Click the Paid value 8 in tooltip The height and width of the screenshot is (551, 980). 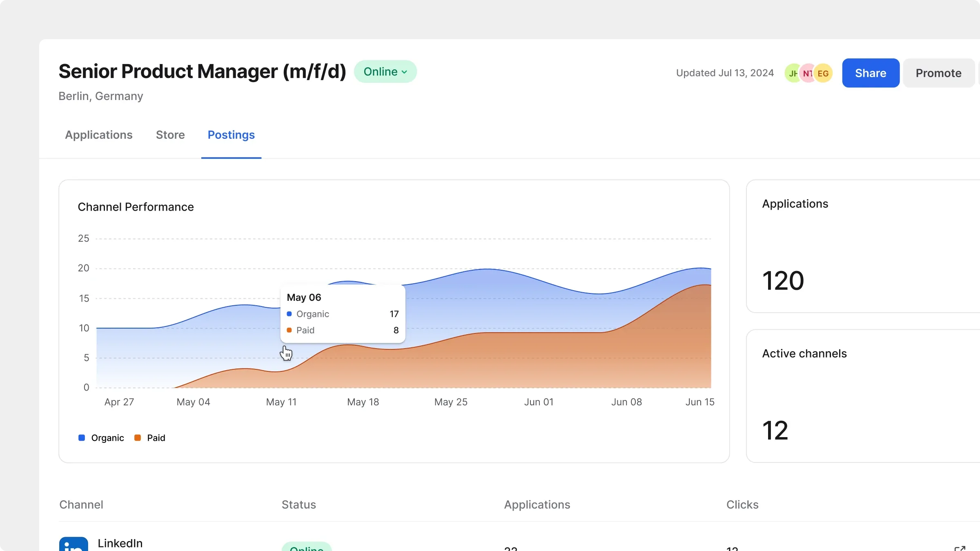tap(396, 330)
